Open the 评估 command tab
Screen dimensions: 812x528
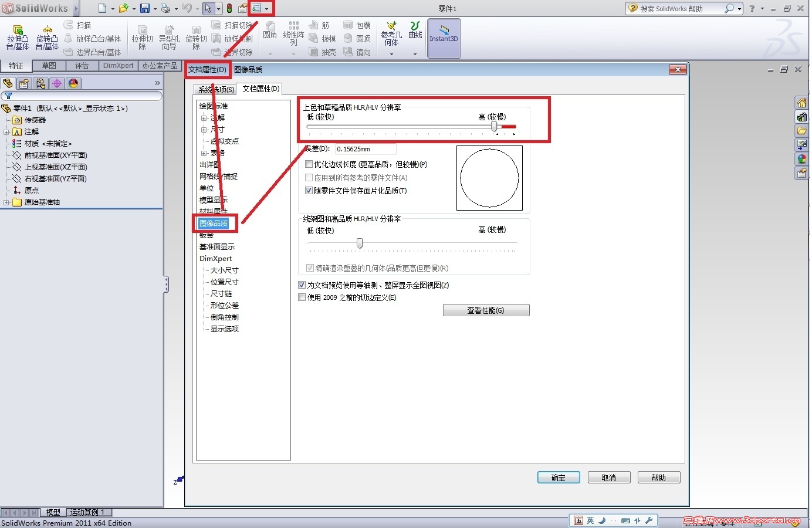coord(82,66)
